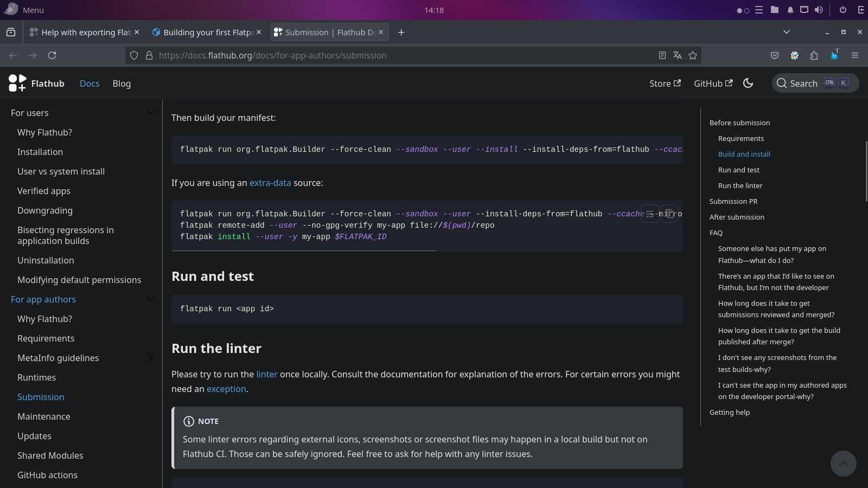Jump to Getting help in contents
Viewport: 868px width, 488px height.
(730, 412)
